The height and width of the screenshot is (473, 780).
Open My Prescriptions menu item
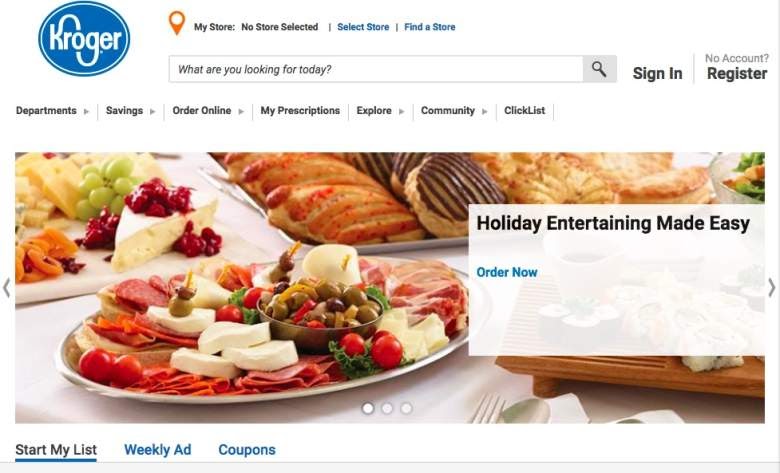coord(300,111)
